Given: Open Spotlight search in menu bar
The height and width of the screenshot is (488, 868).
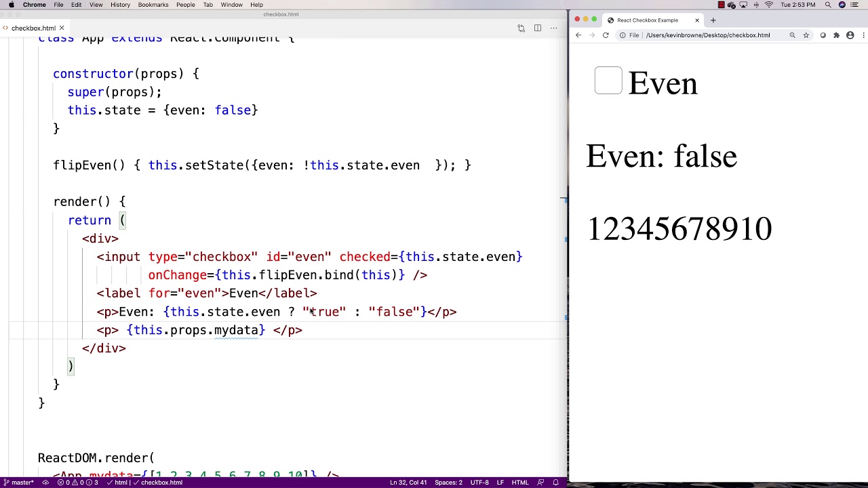Looking at the screenshot, I should click(x=828, y=5).
